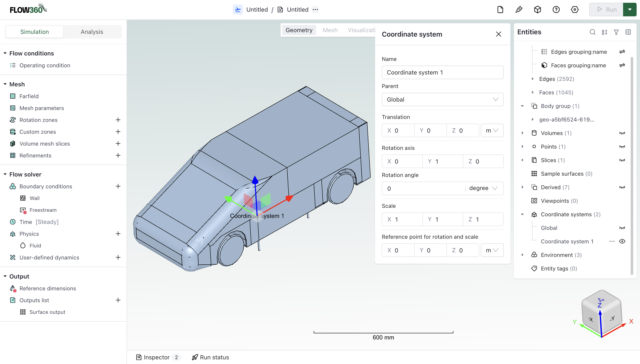Toggle visibility of Coordinate system 1
This screenshot has height=364, width=640.
point(622,241)
